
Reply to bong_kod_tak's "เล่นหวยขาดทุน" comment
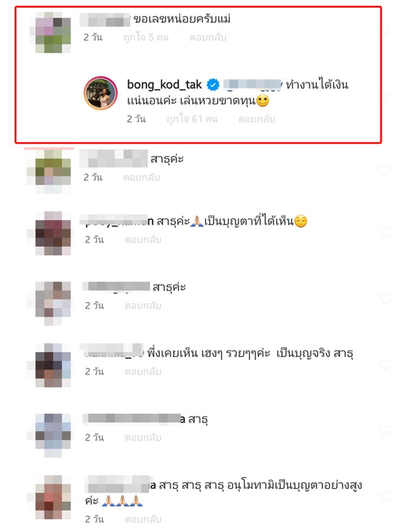pyautogui.click(x=257, y=119)
